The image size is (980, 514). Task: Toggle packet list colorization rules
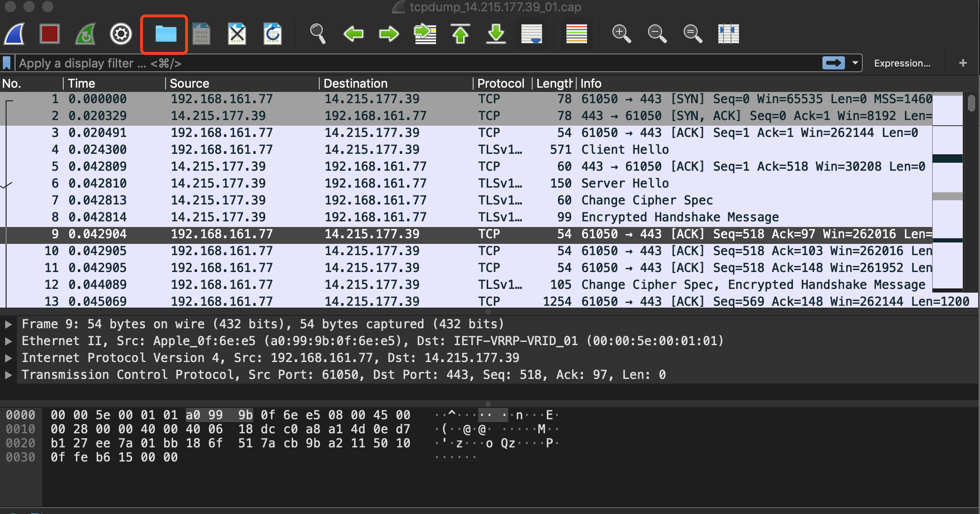tap(576, 34)
